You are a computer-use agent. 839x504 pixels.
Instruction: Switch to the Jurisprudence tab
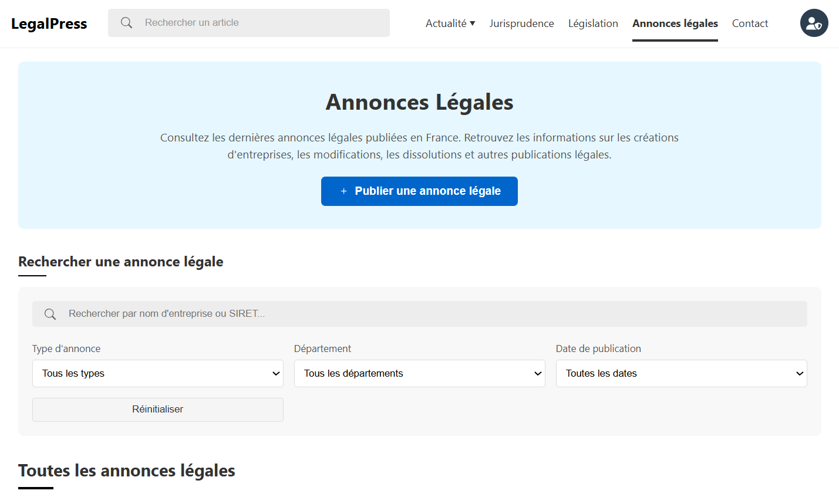click(x=521, y=23)
